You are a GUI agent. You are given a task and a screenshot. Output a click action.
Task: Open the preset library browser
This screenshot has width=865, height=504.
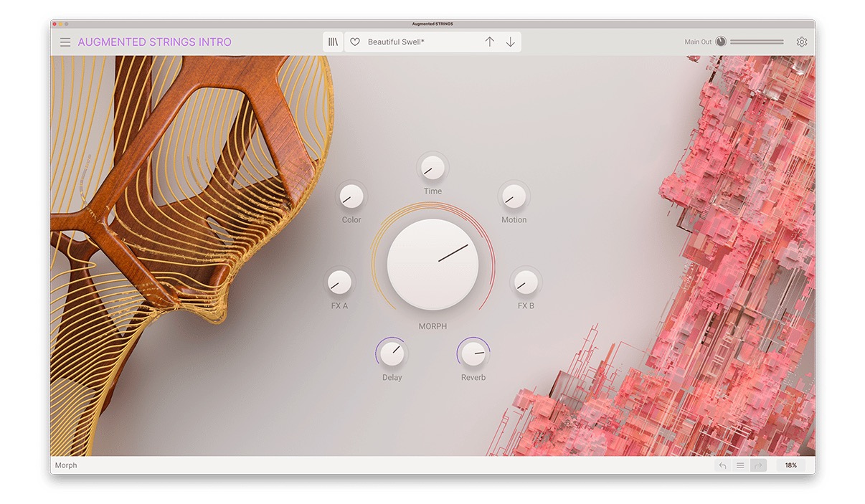[x=333, y=42]
